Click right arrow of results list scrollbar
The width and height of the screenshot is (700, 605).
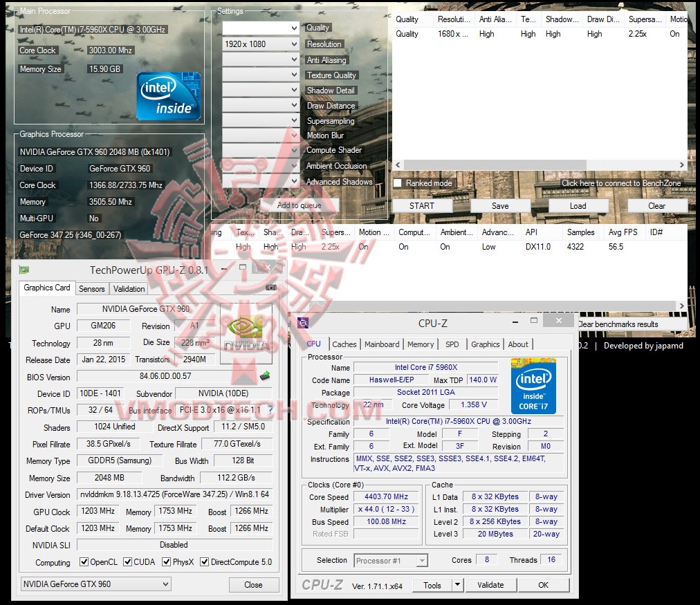click(682, 306)
